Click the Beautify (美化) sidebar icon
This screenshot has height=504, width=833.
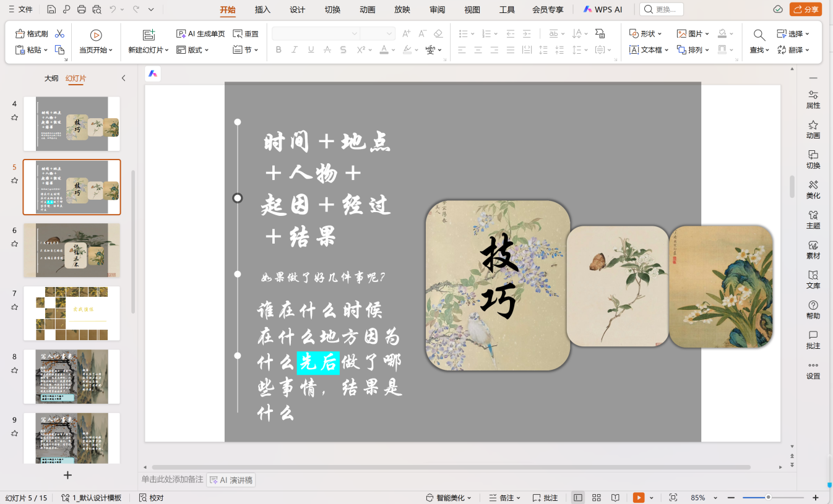813,189
